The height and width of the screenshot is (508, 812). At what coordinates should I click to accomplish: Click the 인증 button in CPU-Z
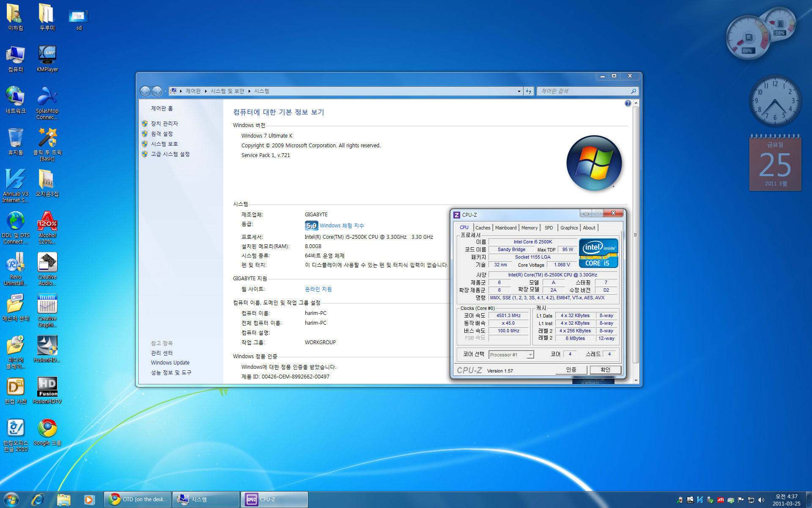click(x=571, y=370)
